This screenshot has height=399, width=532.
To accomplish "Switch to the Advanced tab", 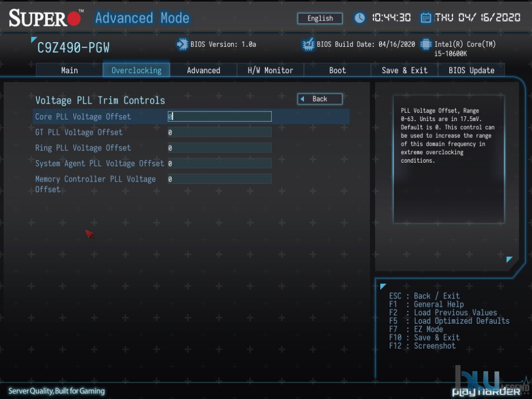I will [x=203, y=70].
